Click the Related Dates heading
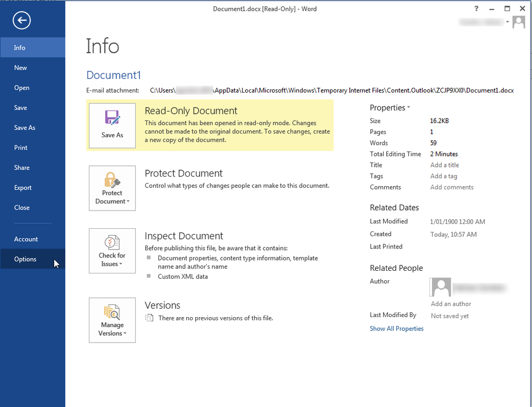532x407 pixels. 394,207
